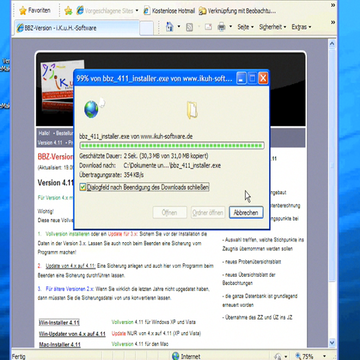Click '- neues Probenübersichtsblatt' text
360x360 pixels.
pos(252,262)
